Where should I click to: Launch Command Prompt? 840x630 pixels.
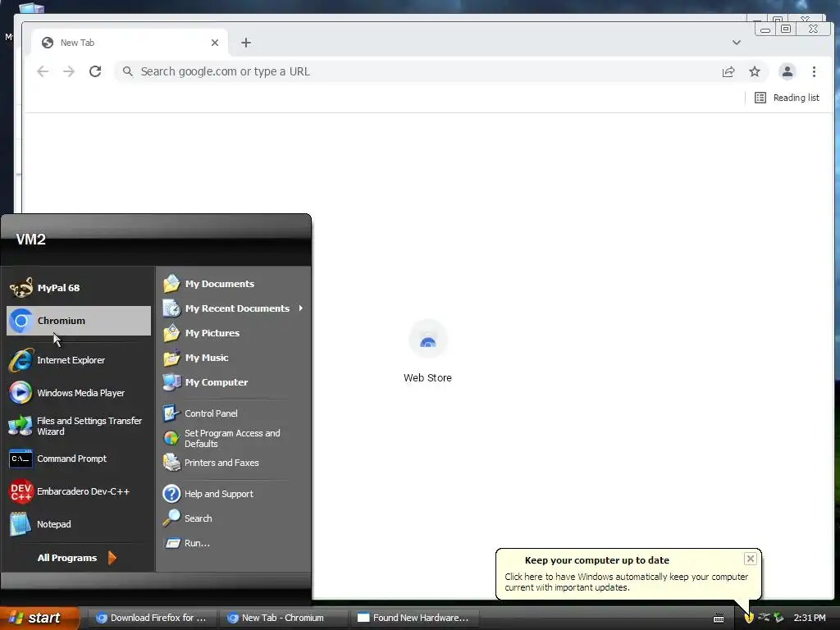pyautogui.click(x=78, y=459)
